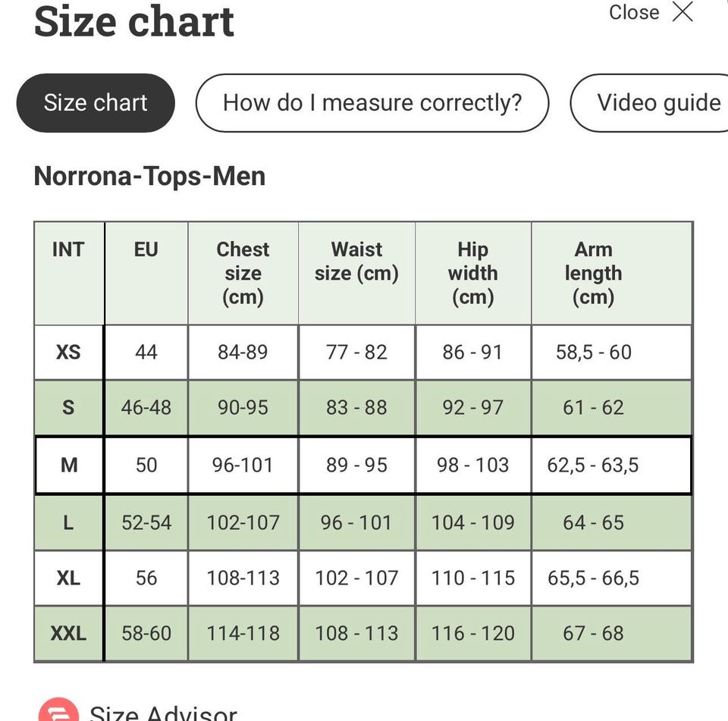Click the Hip width column header

click(472, 273)
